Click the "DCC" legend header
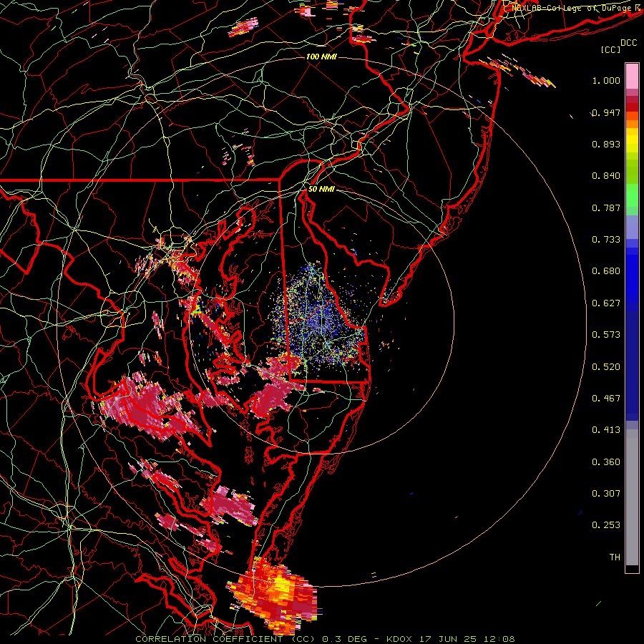 [x=628, y=43]
